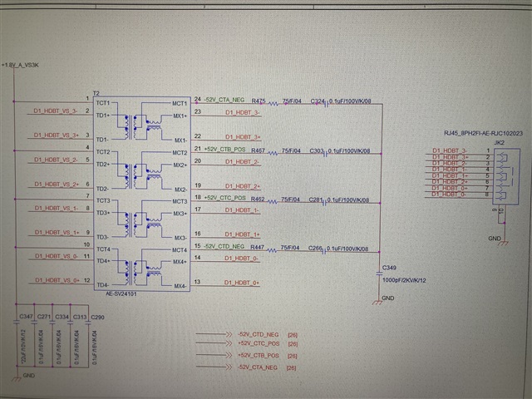Select net label D1_HDBT_VS_0-
The image size is (532, 399).
[57, 256]
